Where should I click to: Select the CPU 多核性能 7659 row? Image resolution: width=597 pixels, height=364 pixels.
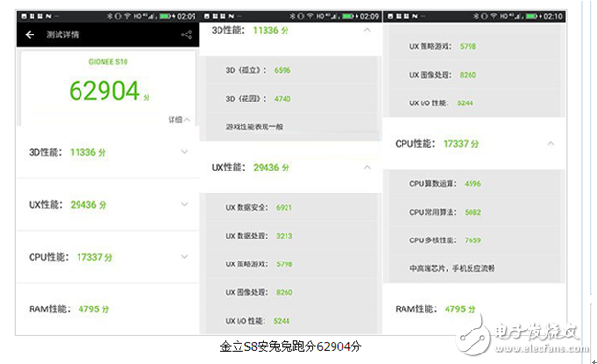(x=474, y=240)
